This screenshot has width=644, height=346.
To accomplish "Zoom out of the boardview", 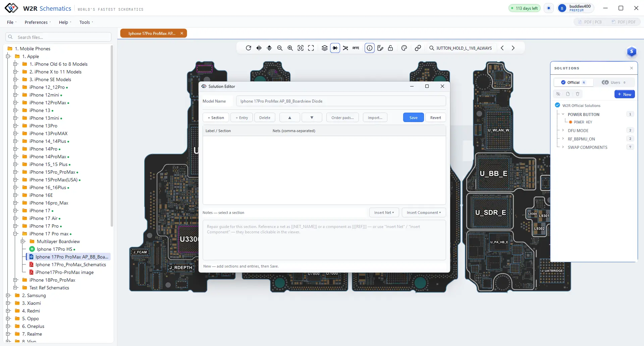I will (280, 48).
